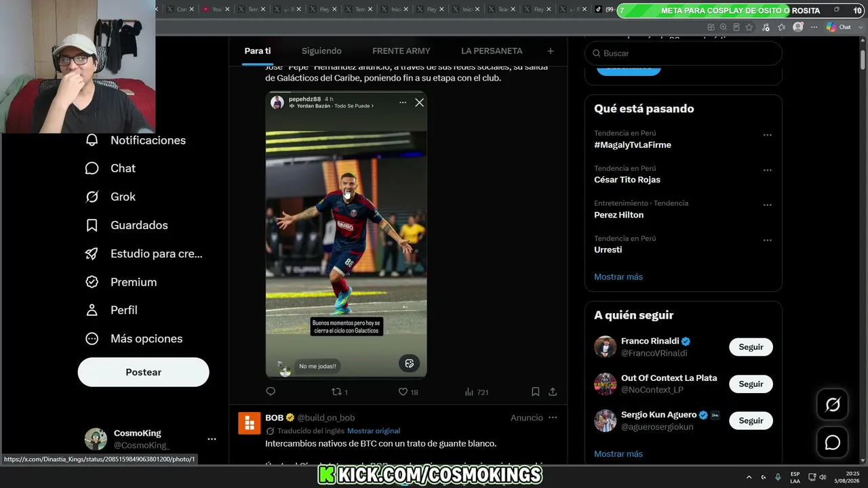Switch to the YouTube browser tab
Image resolution: width=868 pixels, height=488 pixels.
click(x=216, y=9)
